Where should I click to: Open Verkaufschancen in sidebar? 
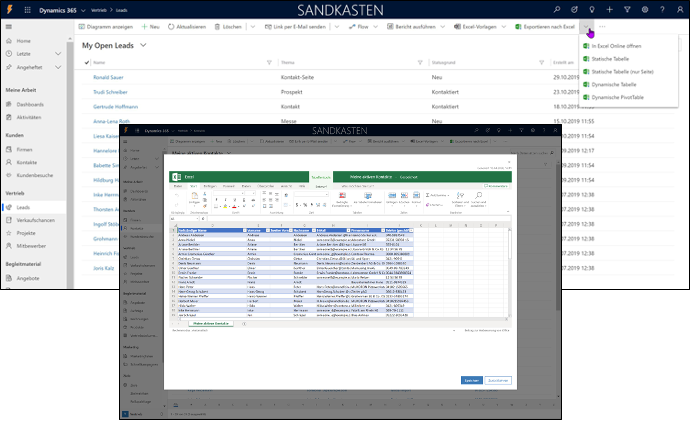pos(36,220)
